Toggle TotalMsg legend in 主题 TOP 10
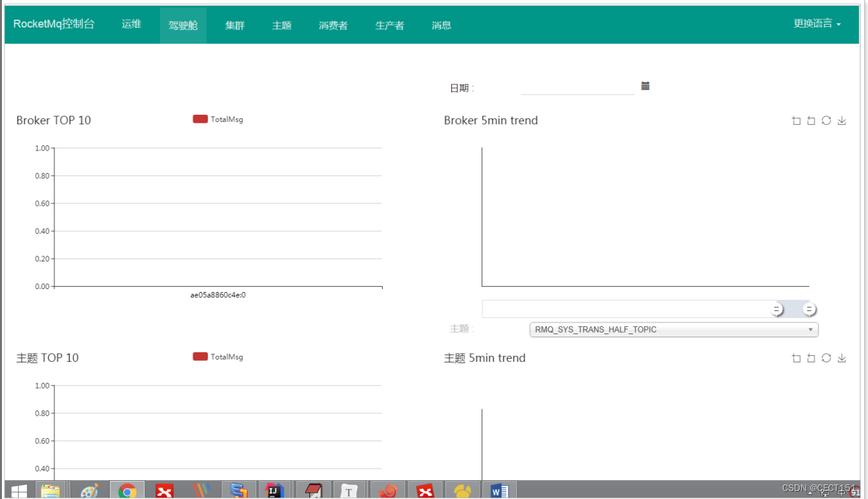The height and width of the screenshot is (499, 868). click(x=218, y=357)
